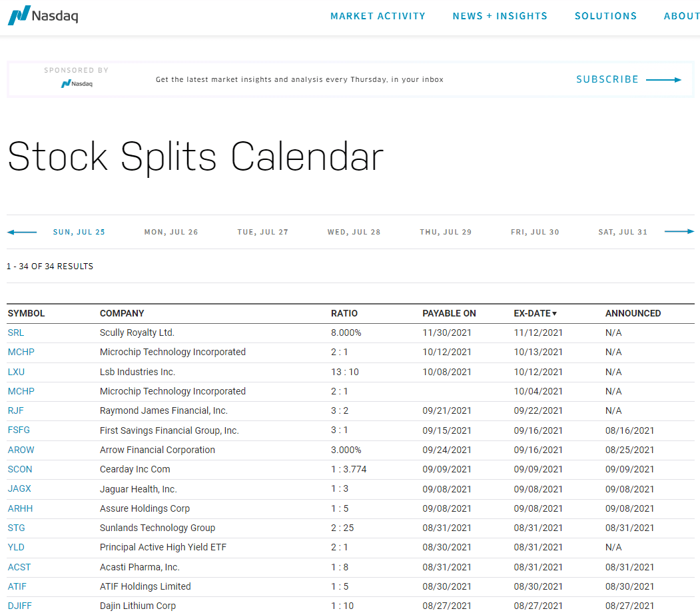Go to next week with right arrow

pyautogui.click(x=679, y=232)
